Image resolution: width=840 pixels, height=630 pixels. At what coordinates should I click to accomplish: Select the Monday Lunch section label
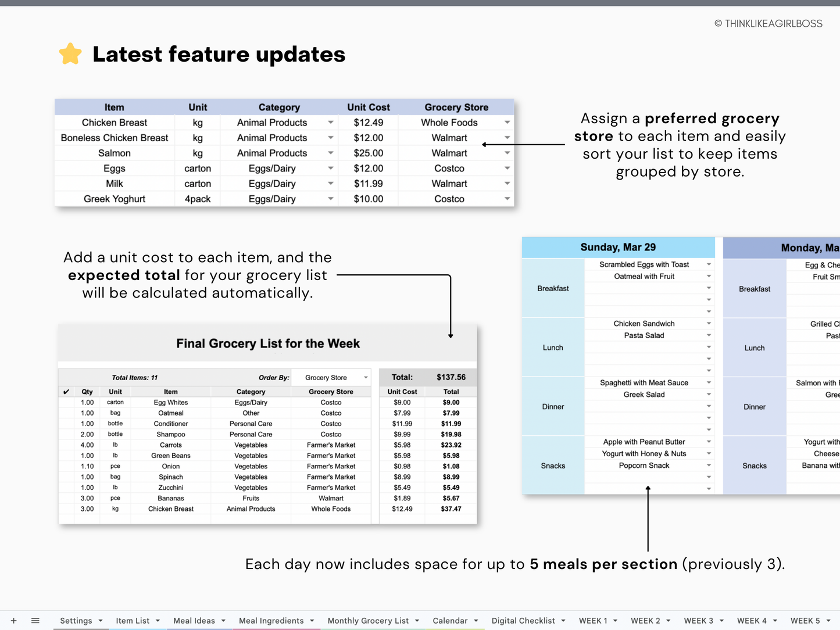(755, 348)
